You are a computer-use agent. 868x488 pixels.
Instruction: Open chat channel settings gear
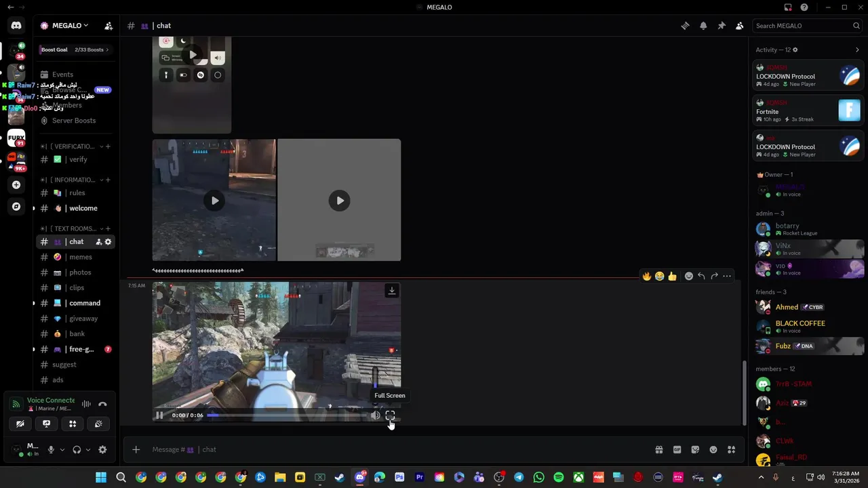108,242
